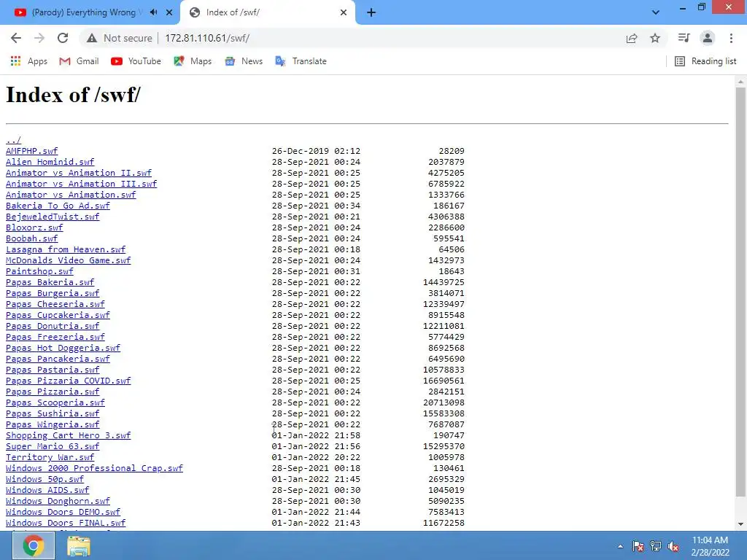747x560 pixels.
Task: Click the Not secure warning icon
Action: [92, 38]
